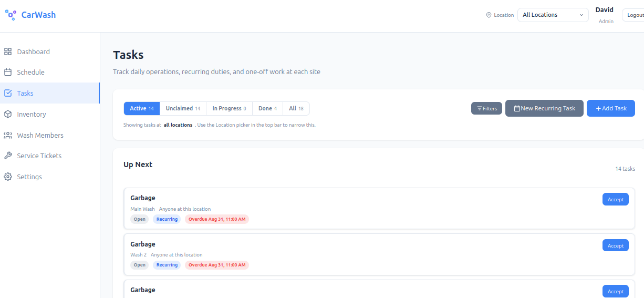The image size is (644, 298).
Task: Click the David Admin user profile
Action: point(605,15)
